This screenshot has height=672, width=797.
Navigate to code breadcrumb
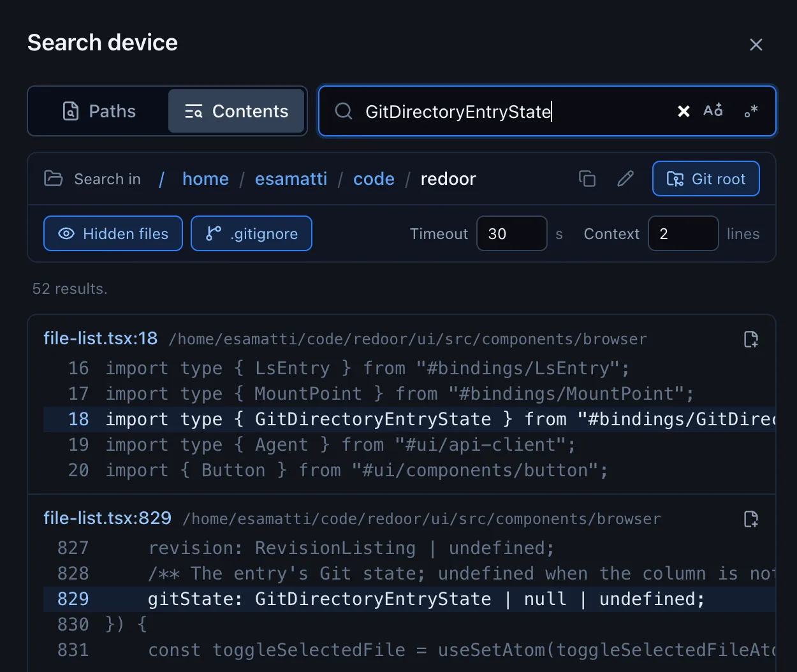coord(374,179)
